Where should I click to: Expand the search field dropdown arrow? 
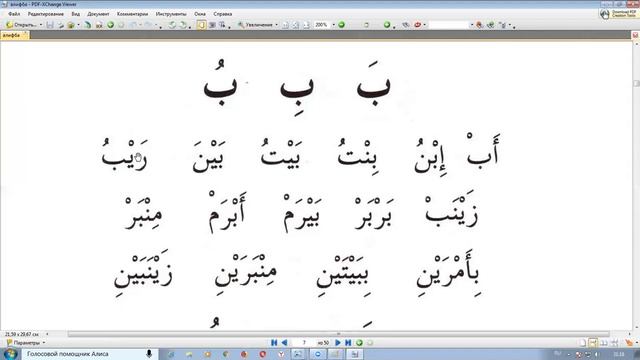(x=472, y=25)
